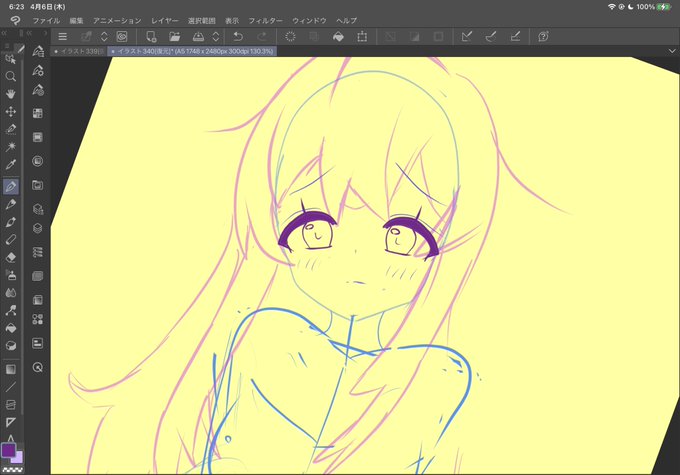The height and width of the screenshot is (475, 680).
Task: Open the Clip Studio app logo menu
Action: click(x=15, y=20)
